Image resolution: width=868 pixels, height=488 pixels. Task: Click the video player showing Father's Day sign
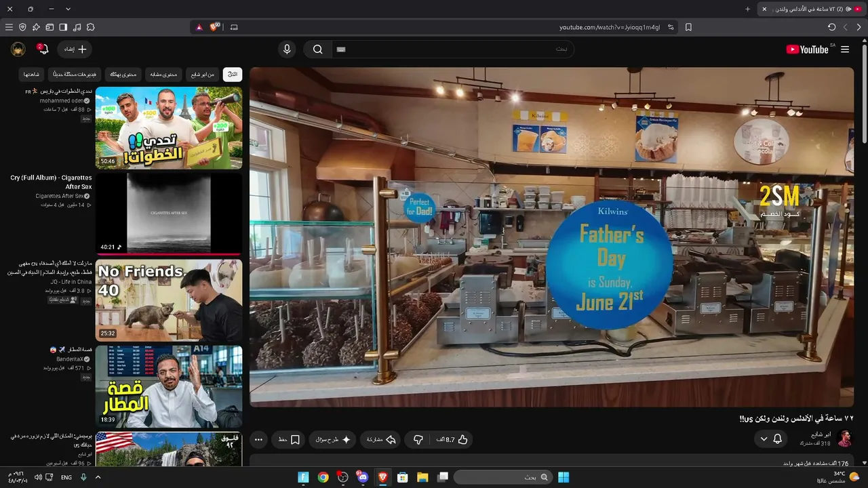click(x=552, y=237)
